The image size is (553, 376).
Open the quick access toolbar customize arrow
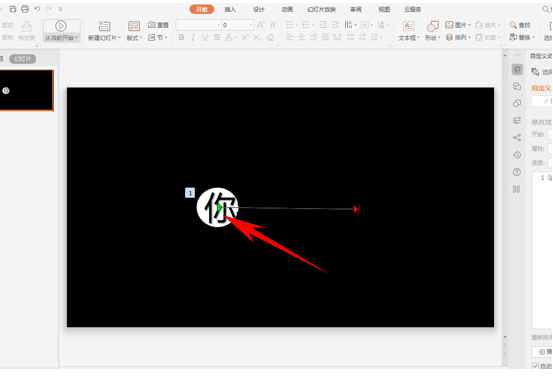[60, 9]
